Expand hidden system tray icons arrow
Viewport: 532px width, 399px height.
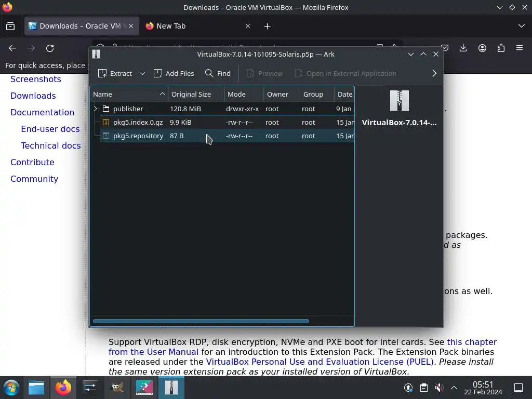(x=454, y=388)
